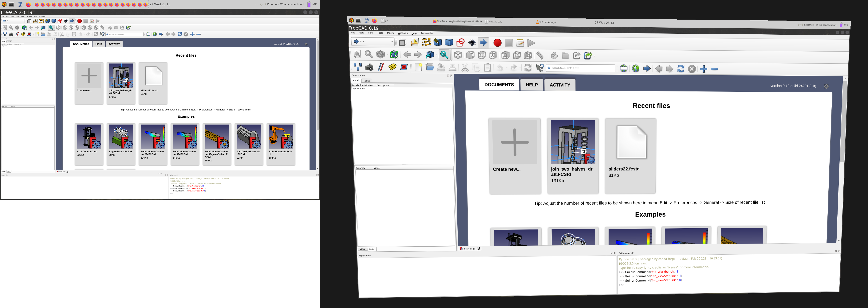Viewport: 868px width, 308px height.
Task: Click blue refresh web page icon, large view
Action: (x=681, y=69)
